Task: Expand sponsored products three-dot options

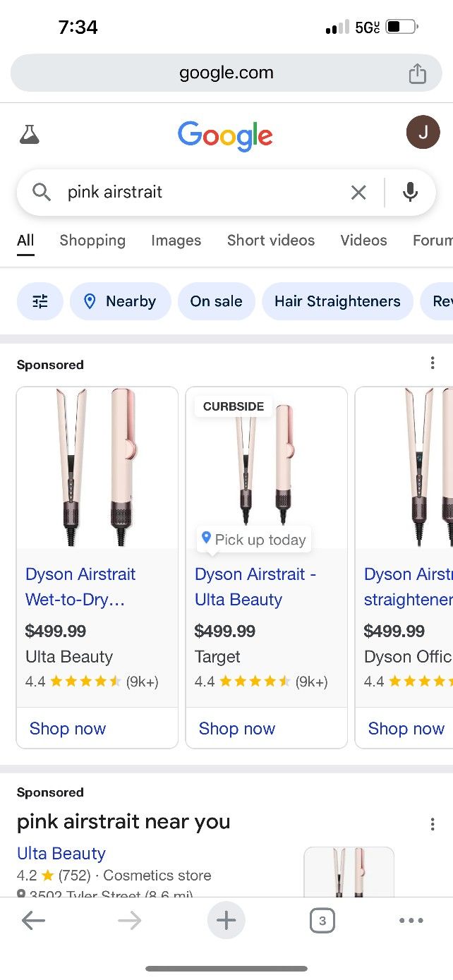Action: pos(432,363)
